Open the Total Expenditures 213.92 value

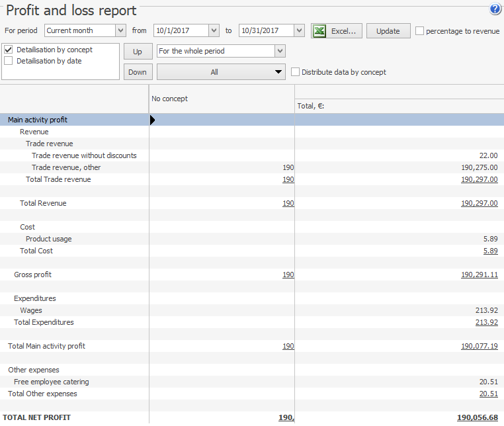[x=486, y=322]
